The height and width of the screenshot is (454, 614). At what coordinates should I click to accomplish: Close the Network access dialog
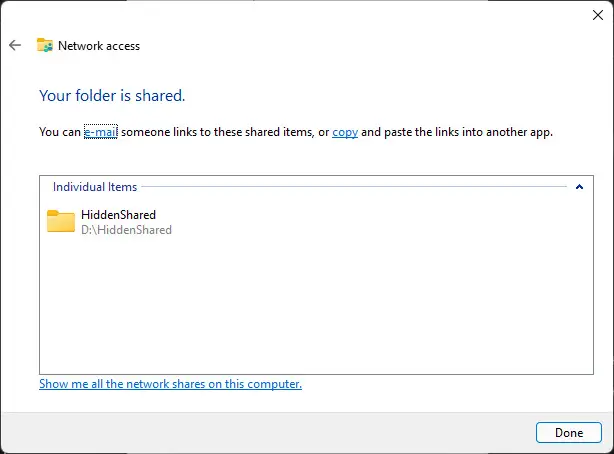click(598, 15)
